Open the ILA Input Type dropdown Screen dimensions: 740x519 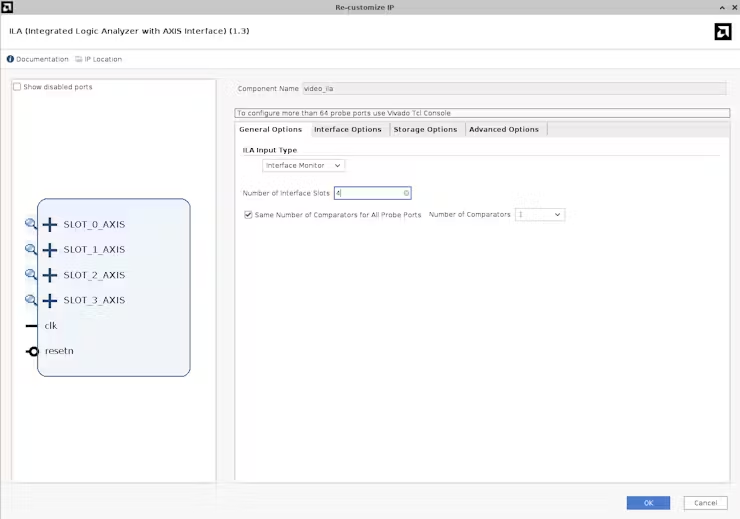coord(303,166)
